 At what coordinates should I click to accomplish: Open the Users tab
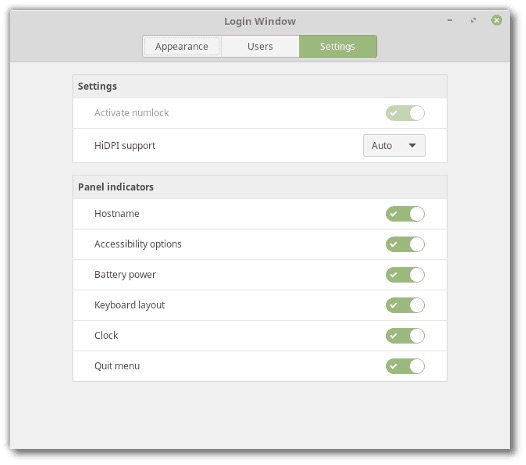coord(260,47)
